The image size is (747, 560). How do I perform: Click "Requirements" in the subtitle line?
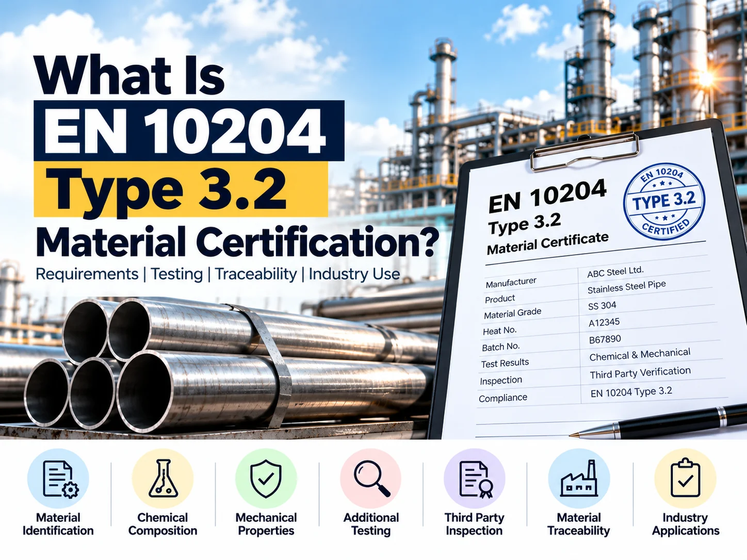pos(87,274)
